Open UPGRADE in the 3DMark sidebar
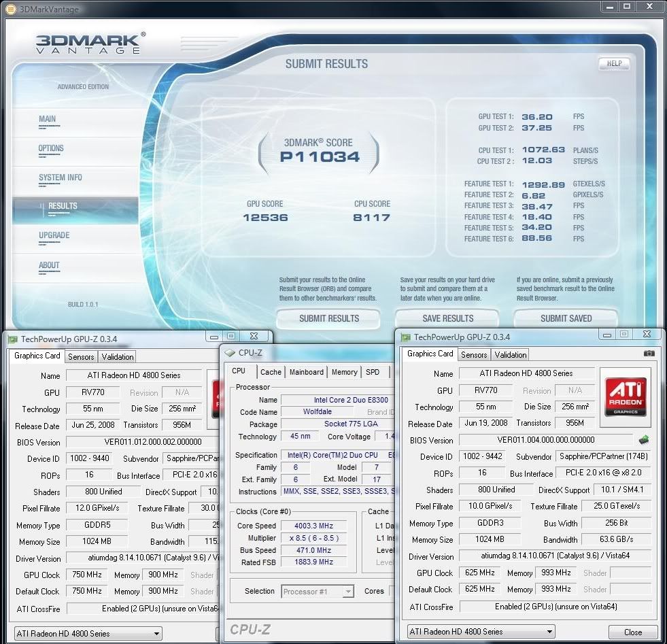This screenshot has height=644, width=667. (54, 235)
